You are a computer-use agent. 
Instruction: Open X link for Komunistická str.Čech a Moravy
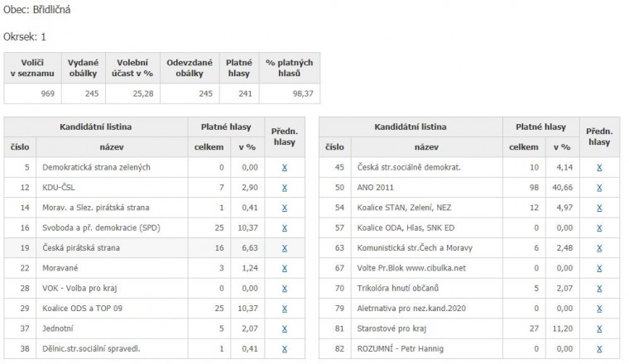(599, 248)
